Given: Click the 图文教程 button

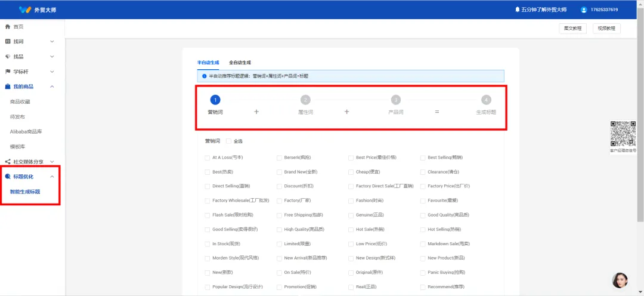Looking at the screenshot, I should pyautogui.click(x=572, y=29).
